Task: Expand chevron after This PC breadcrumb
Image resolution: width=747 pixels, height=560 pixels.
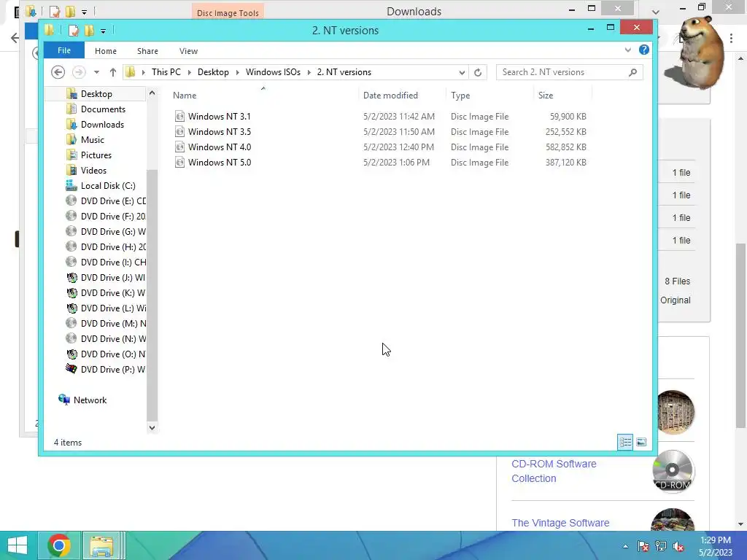Action: (x=189, y=72)
